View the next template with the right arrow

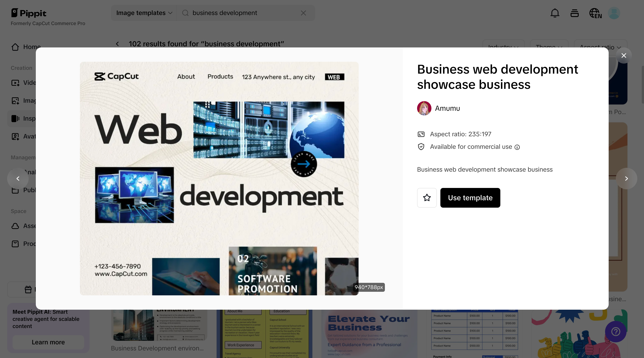(627, 179)
